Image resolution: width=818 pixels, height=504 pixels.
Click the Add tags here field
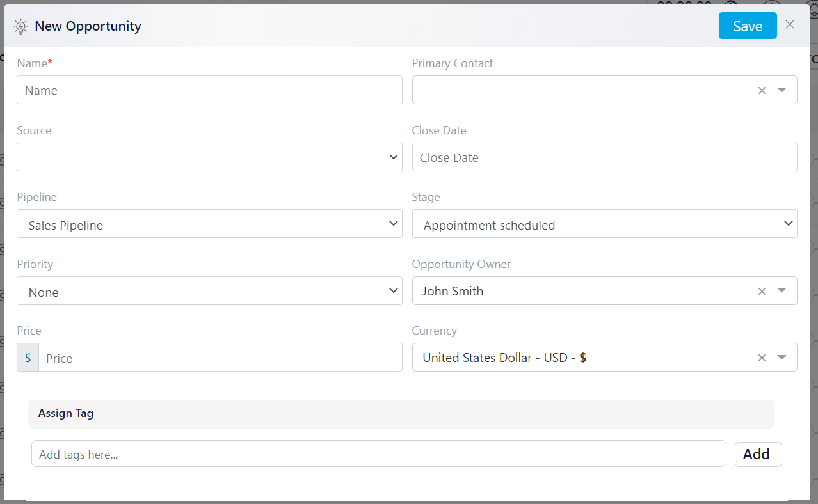(378, 453)
